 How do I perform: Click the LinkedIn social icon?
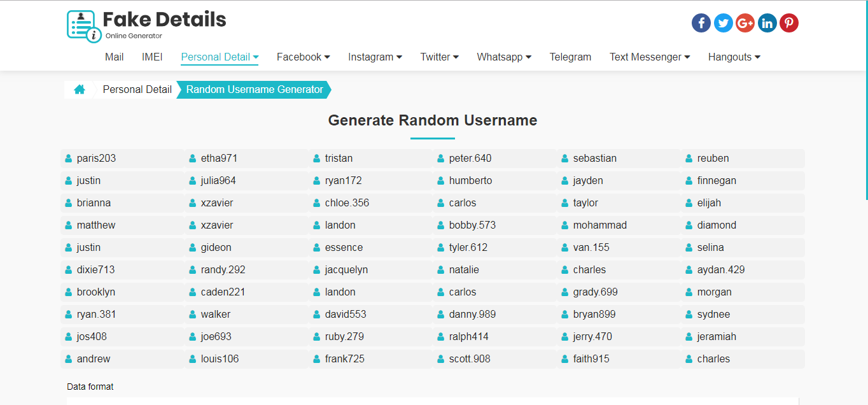pyautogui.click(x=767, y=22)
